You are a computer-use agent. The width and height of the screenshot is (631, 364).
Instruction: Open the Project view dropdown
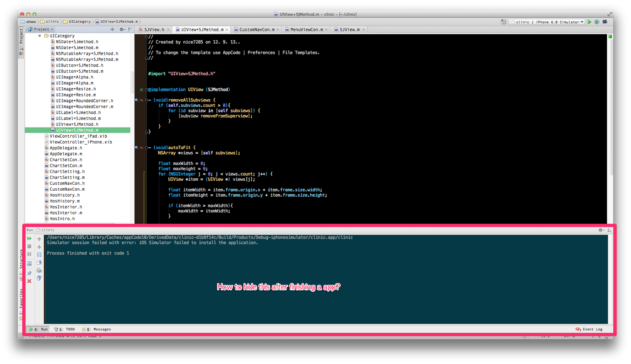click(41, 29)
